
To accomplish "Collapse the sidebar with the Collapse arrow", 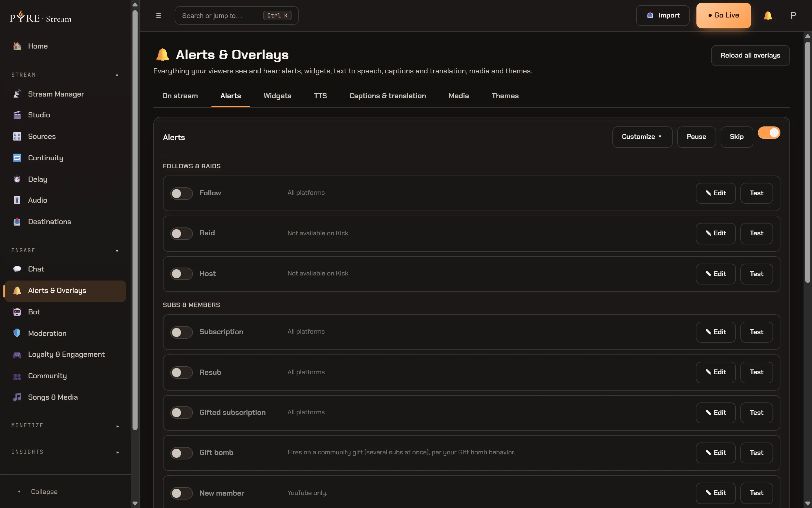I will coord(19,492).
